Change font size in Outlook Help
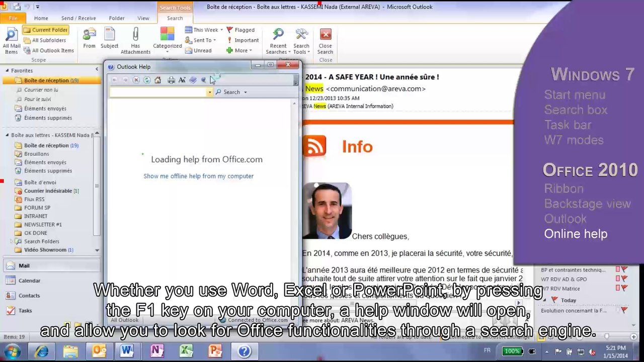The image size is (644, 362). tap(182, 80)
